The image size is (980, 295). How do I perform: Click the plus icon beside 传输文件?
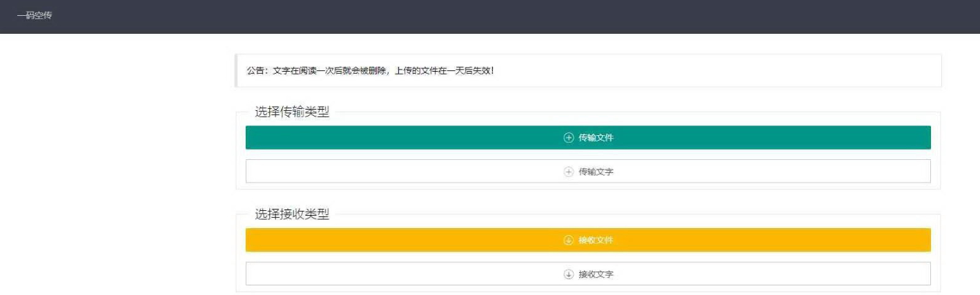pos(569,137)
